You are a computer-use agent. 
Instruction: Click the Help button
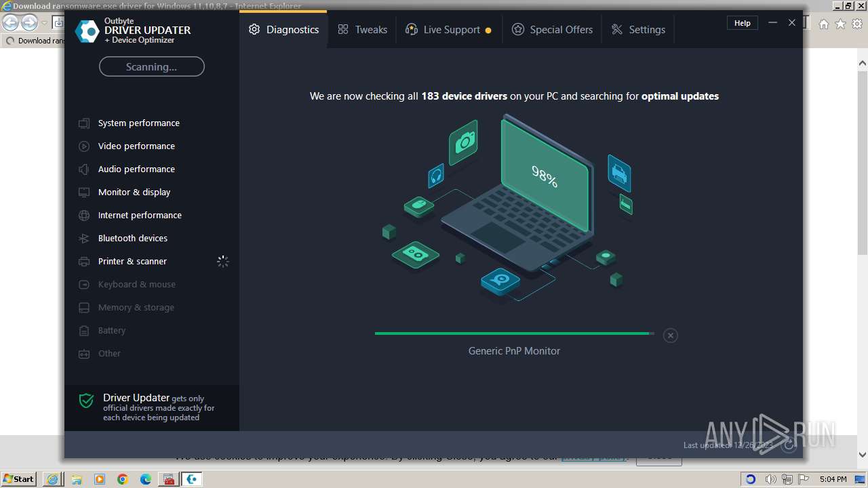743,23
